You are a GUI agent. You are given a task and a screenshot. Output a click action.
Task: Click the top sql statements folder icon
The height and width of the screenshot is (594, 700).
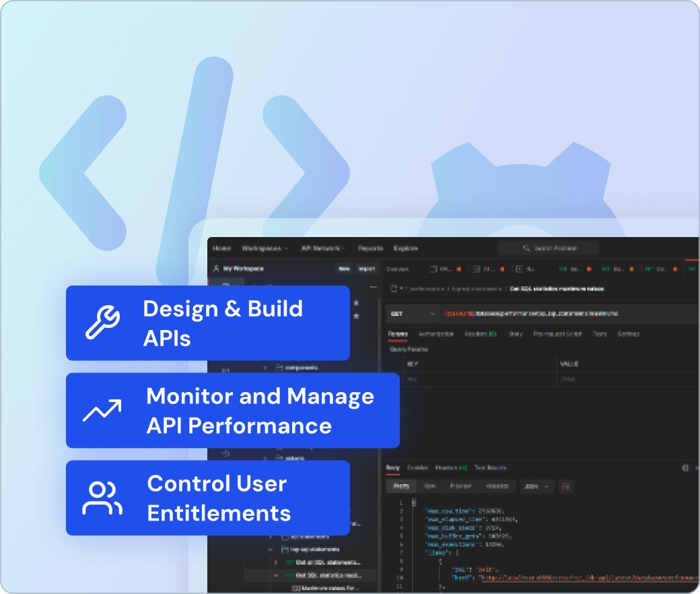click(284, 550)
